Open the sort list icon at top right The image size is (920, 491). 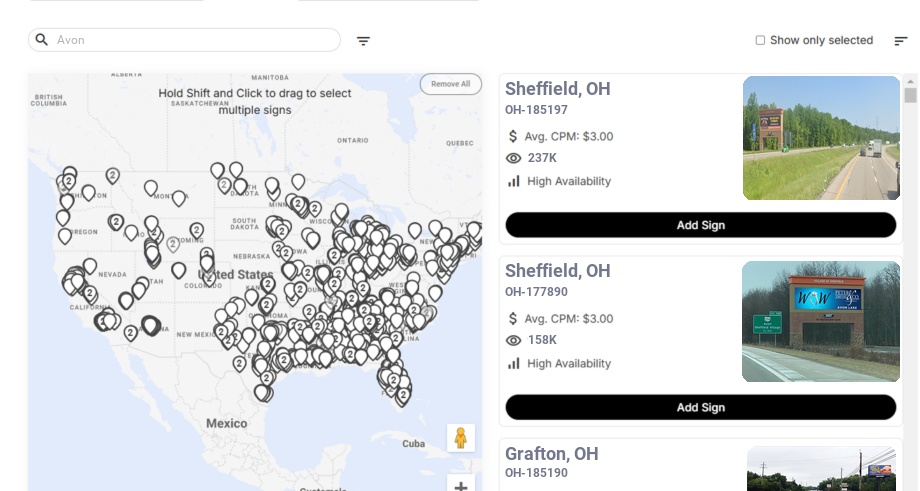(x=900, y=41)
